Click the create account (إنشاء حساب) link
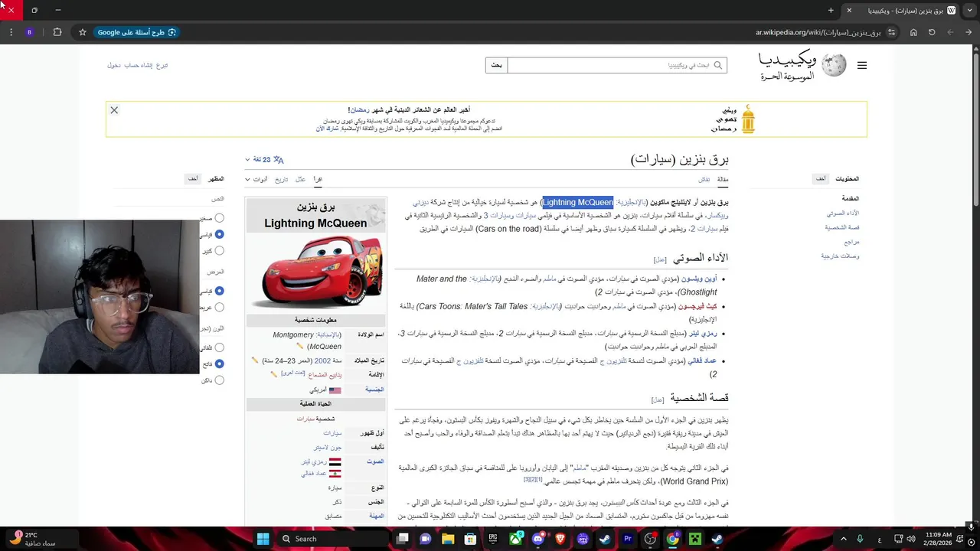980x551 pixels. [x=139, y=65]
